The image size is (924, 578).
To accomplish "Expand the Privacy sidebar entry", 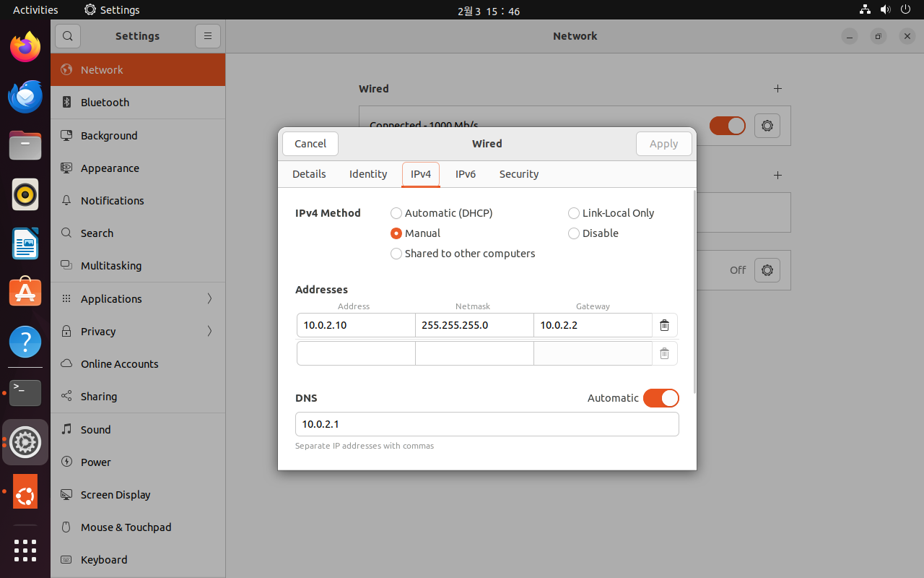I will coord(138,332).
